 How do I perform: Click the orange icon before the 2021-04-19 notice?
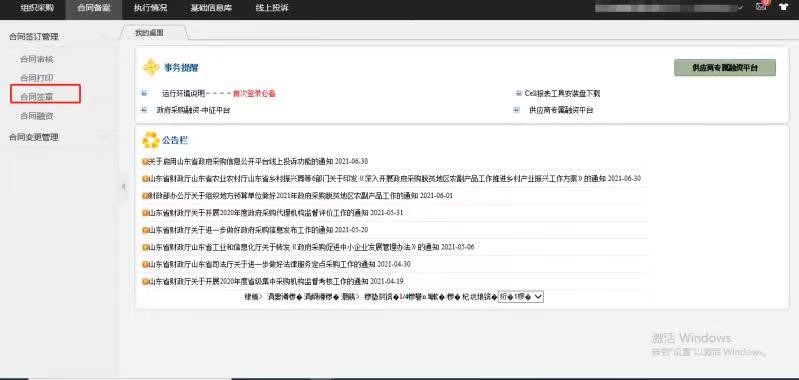pos(145,281)
